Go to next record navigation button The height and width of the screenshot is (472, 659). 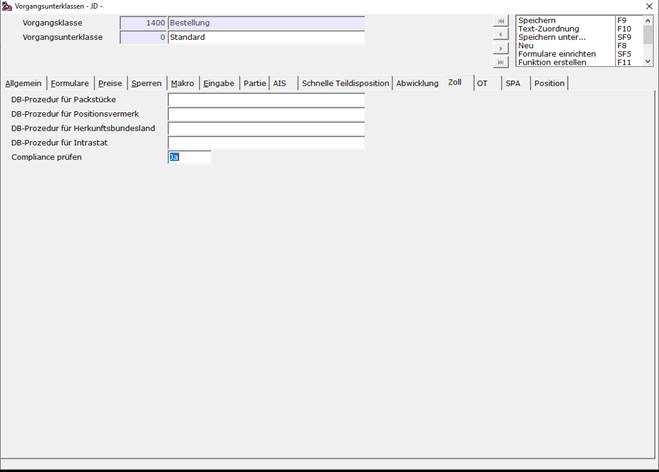pos(501,49)
